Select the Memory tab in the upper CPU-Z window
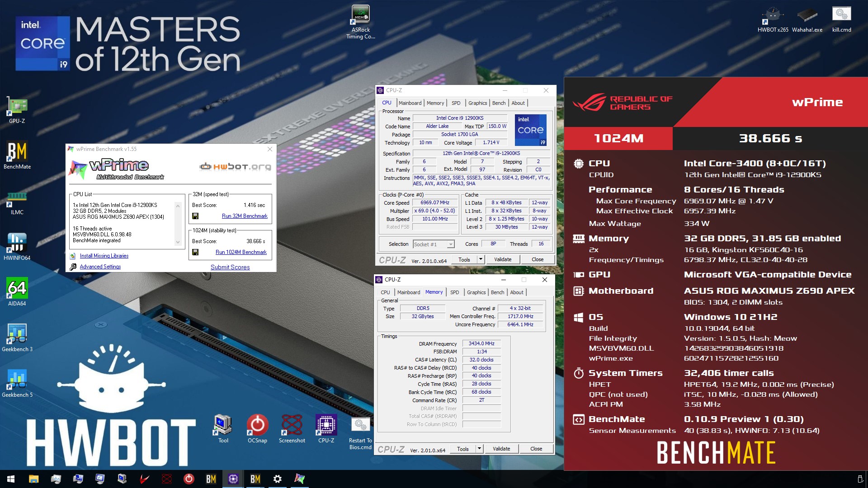This screenshot has height=488, width=868. pos(435,103)
